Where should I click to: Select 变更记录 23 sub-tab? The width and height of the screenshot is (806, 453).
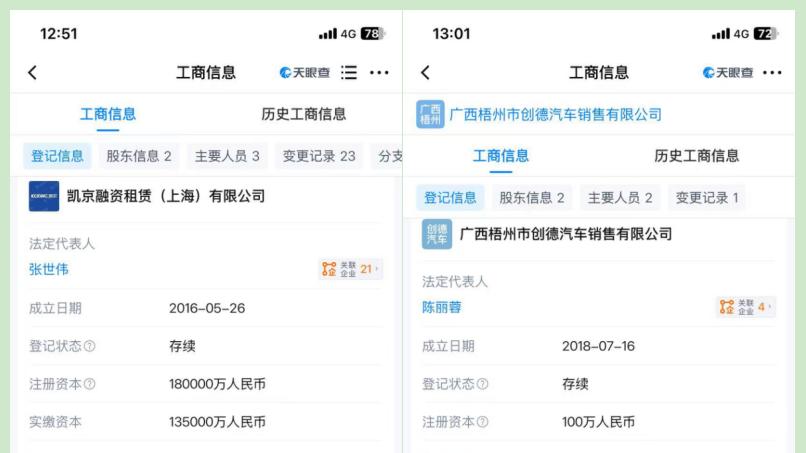(319, 156)
